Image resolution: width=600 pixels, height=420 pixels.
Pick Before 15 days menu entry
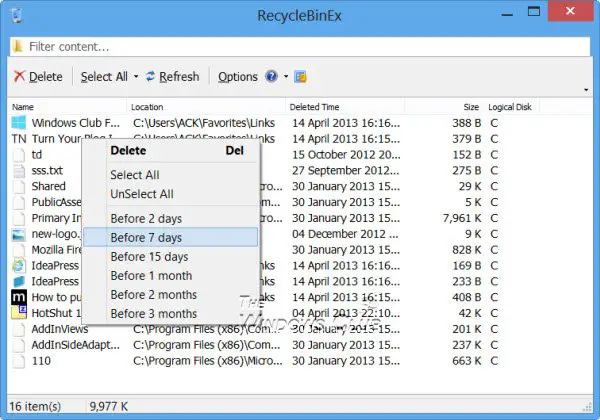(171, 256)
